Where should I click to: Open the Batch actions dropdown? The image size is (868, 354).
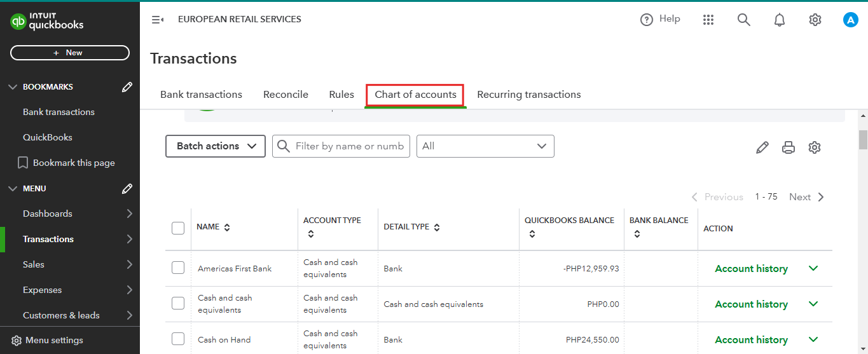click(x=216, y=146)
